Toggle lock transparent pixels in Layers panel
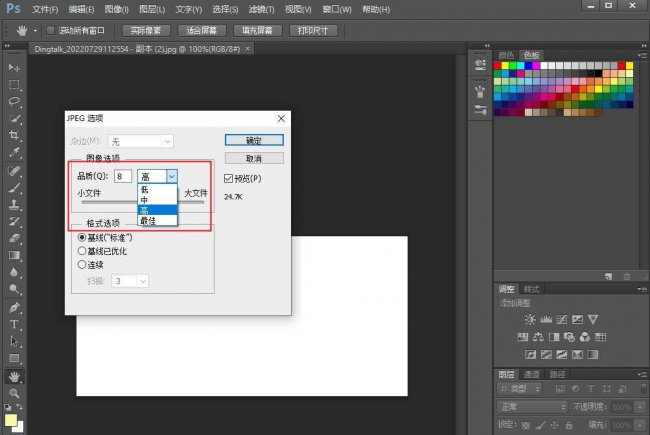Image resolution: width=650 pixels, height=435 pixels. click(526, 425)
